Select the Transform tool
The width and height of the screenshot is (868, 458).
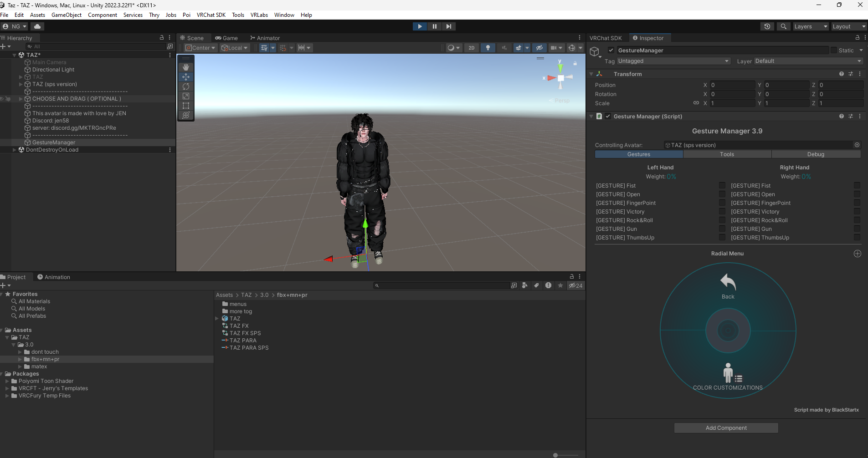[186, 115]
